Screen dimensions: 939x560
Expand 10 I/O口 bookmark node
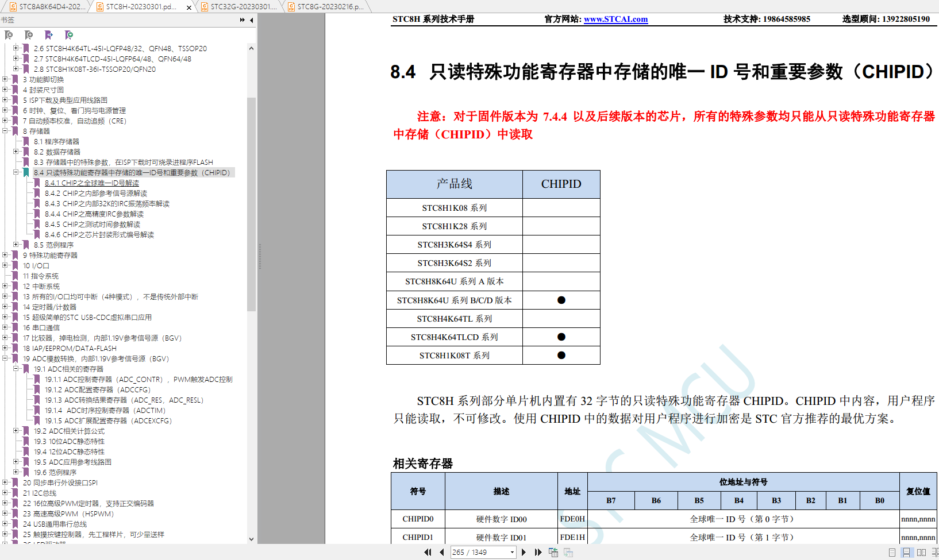coord(5,265)
